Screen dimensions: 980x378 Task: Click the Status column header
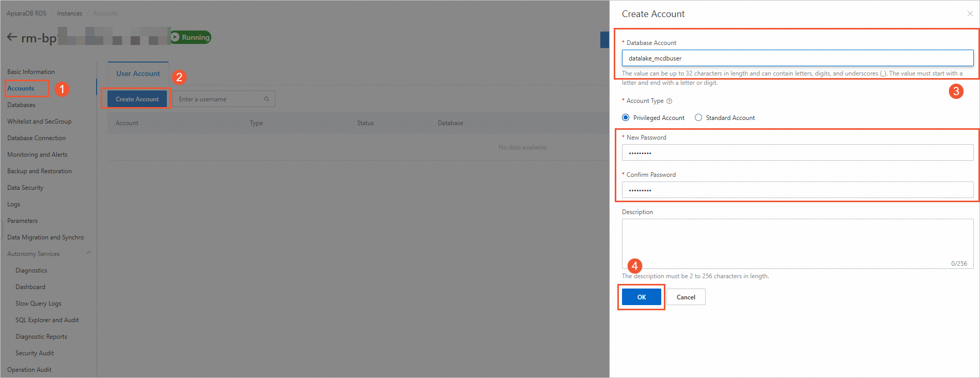[x=365, y=123]
